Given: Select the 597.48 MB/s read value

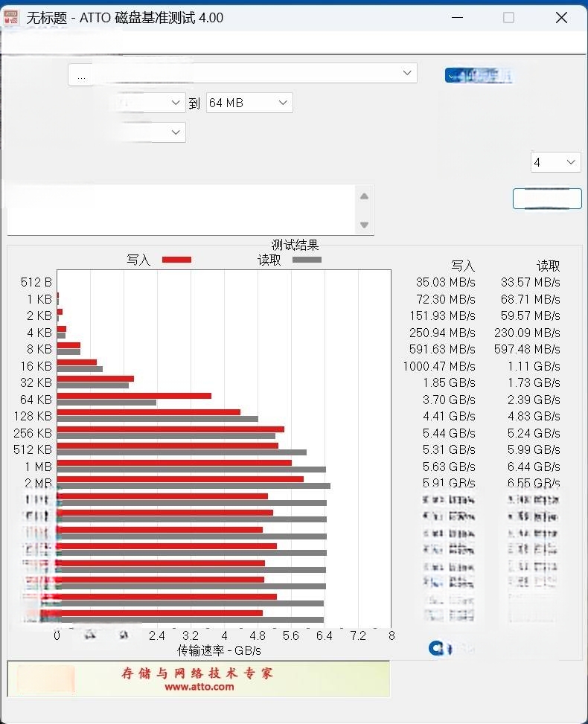Looking at the screenshot, I should (527, 349).
